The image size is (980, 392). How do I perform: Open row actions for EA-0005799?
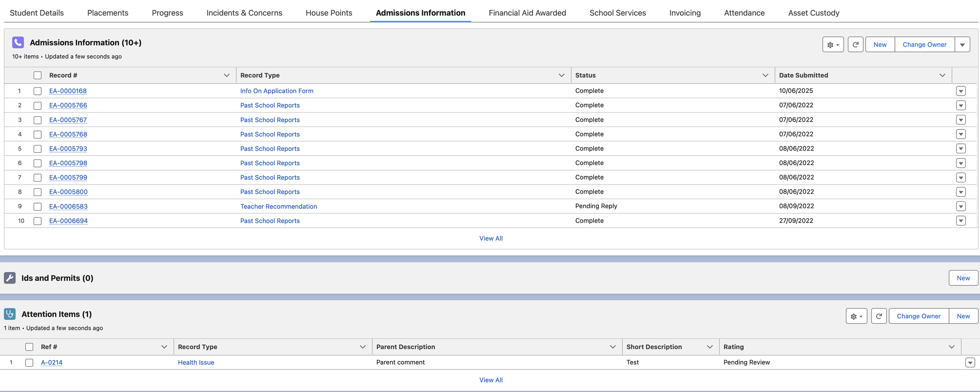click(x=961, y=178)
